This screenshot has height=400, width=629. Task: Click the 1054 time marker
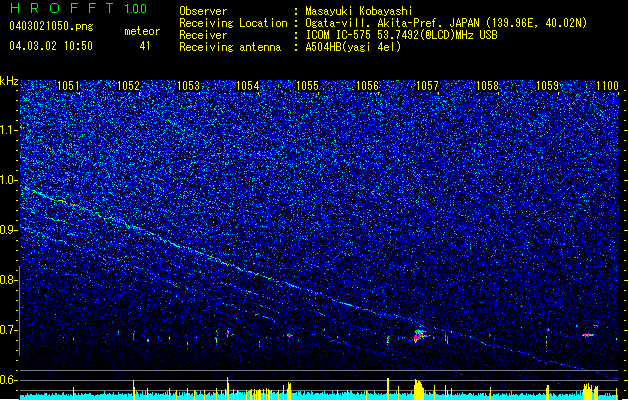248,85
